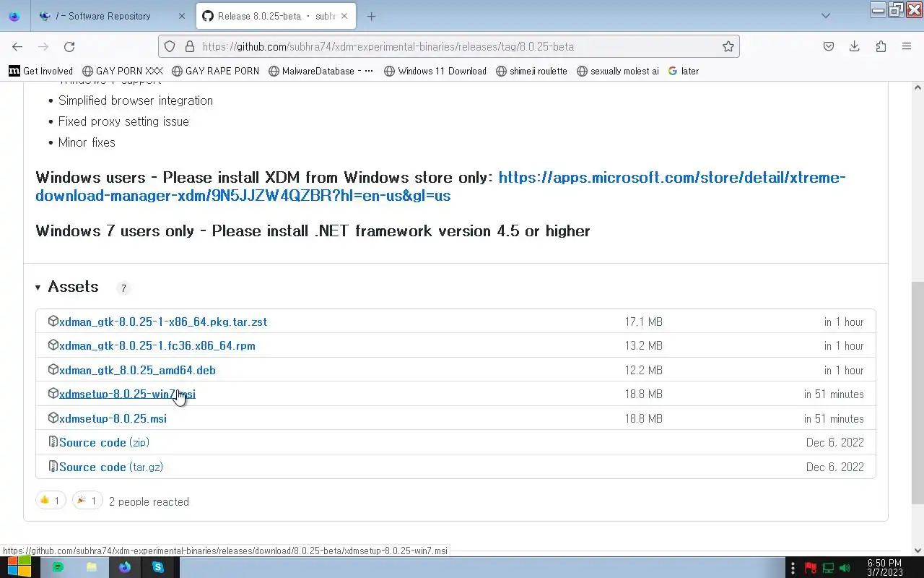
Task: Show the downloads panel
Action: pyautogui.click(x=855, y=46)
